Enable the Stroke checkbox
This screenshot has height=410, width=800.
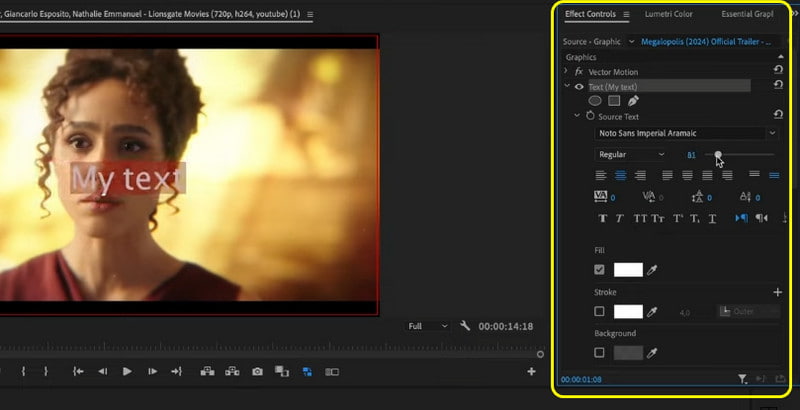pos(599,311)
